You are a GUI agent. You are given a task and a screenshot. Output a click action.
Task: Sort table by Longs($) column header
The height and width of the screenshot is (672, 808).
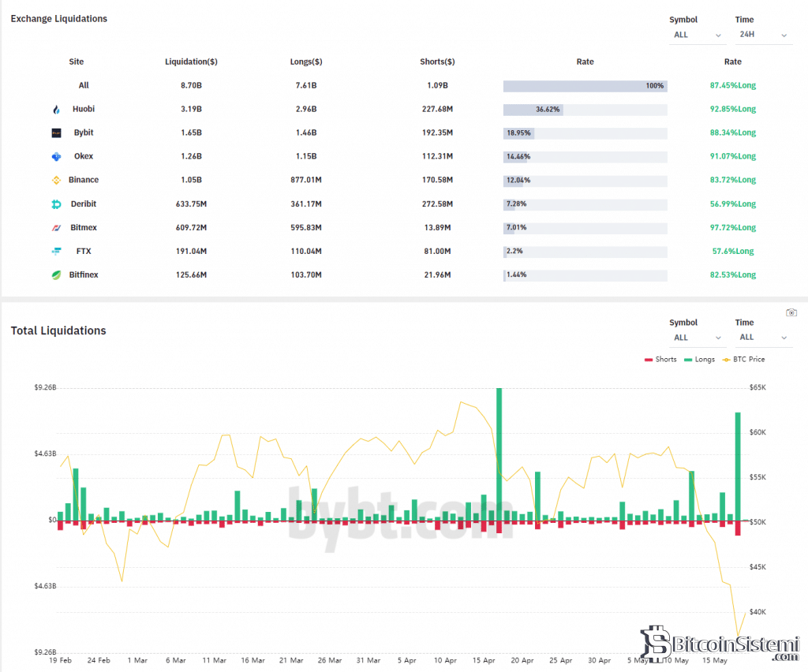click(x=305, y=62)
